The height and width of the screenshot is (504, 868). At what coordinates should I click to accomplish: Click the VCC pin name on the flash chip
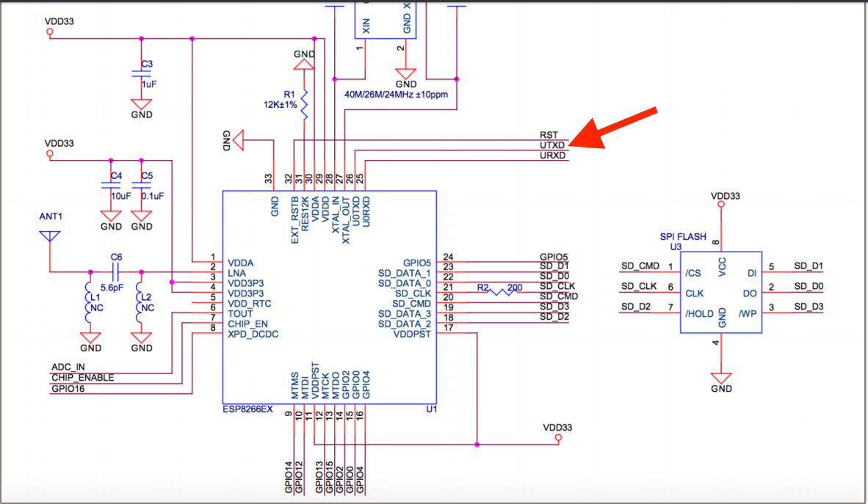coord(722,266)
